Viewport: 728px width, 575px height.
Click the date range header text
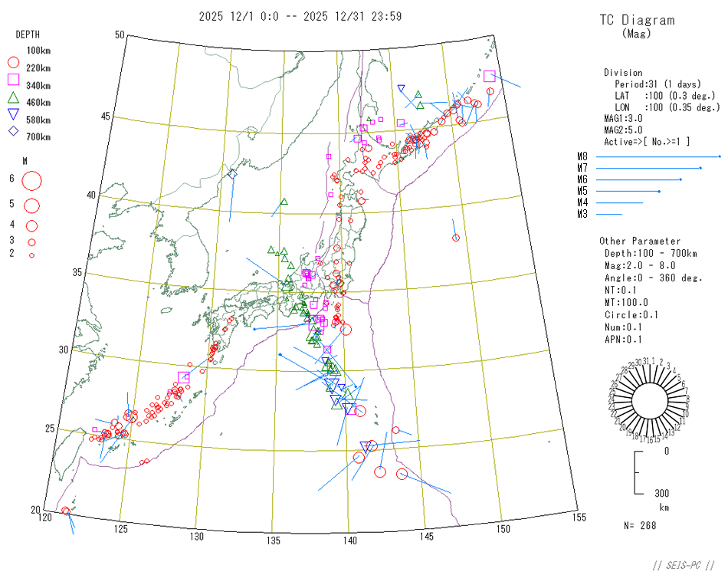300,16
